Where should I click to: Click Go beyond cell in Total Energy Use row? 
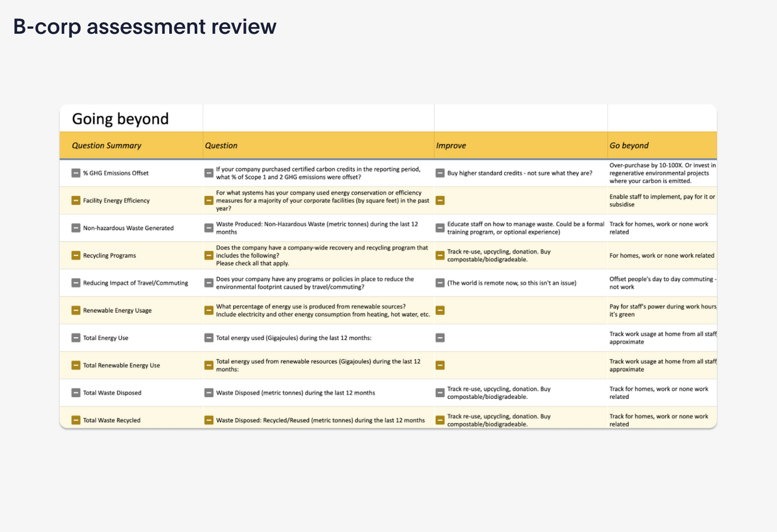[663, 338]
